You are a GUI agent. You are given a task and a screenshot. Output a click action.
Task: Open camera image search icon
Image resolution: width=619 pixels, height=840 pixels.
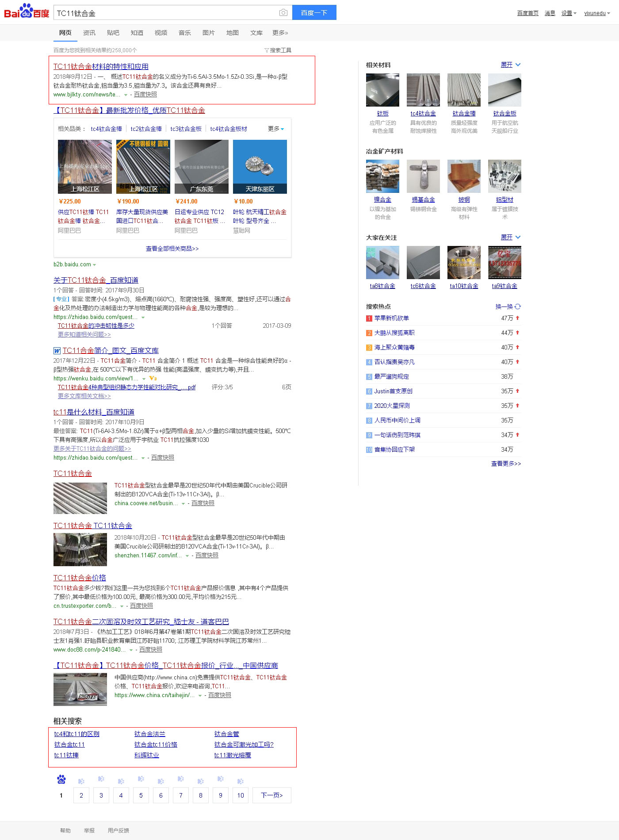[x=283, y=13]
